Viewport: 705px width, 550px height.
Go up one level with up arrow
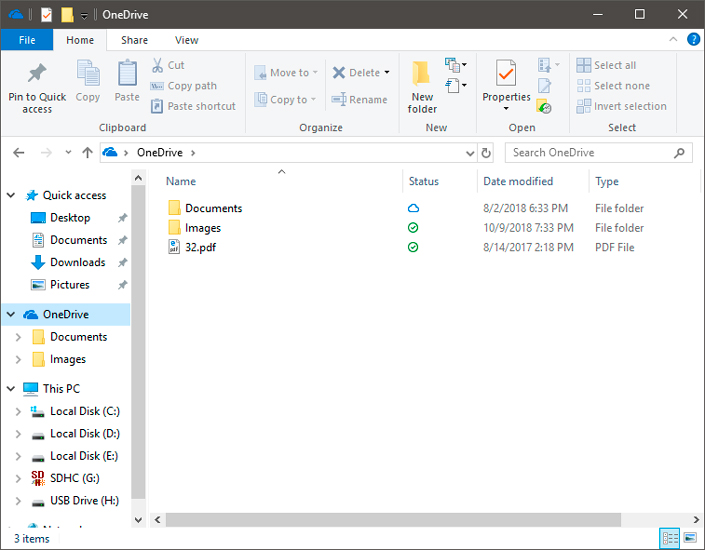click(87, 153)
